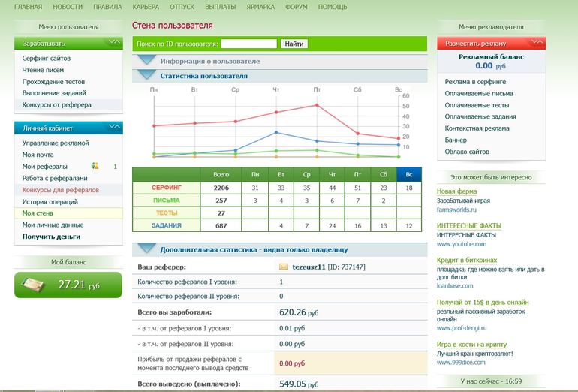
Task: Collapse the Разместить рекламу panel with its chevron
Action: pos(537,42)
